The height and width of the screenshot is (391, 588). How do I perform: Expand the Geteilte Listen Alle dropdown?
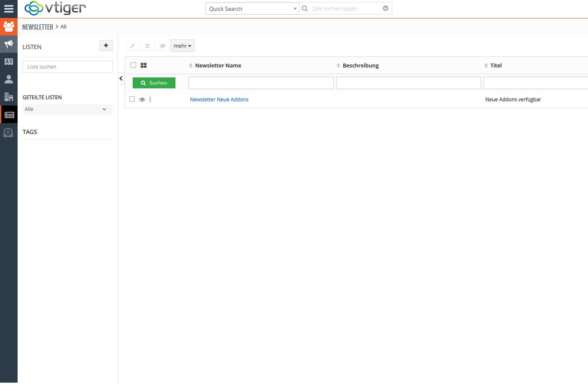67,109
